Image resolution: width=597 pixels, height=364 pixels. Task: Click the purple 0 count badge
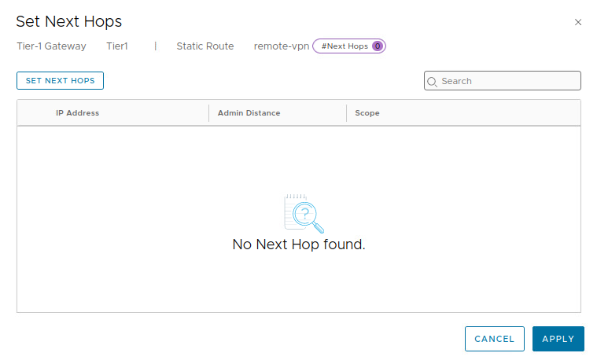click(378, 46)
